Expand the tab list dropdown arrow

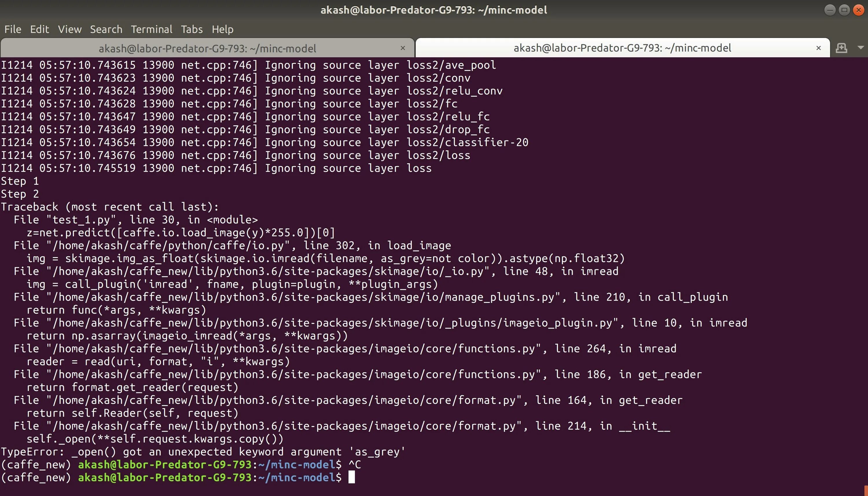coord(861,48)
